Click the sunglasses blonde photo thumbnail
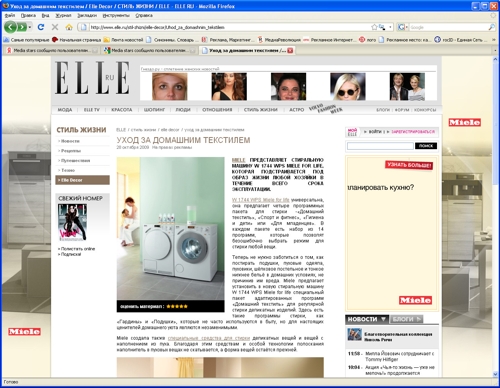The image size is (500, 388). pos(348,87)
